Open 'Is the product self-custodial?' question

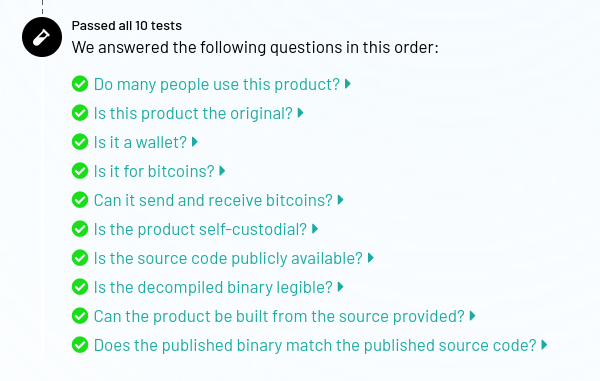200,230
